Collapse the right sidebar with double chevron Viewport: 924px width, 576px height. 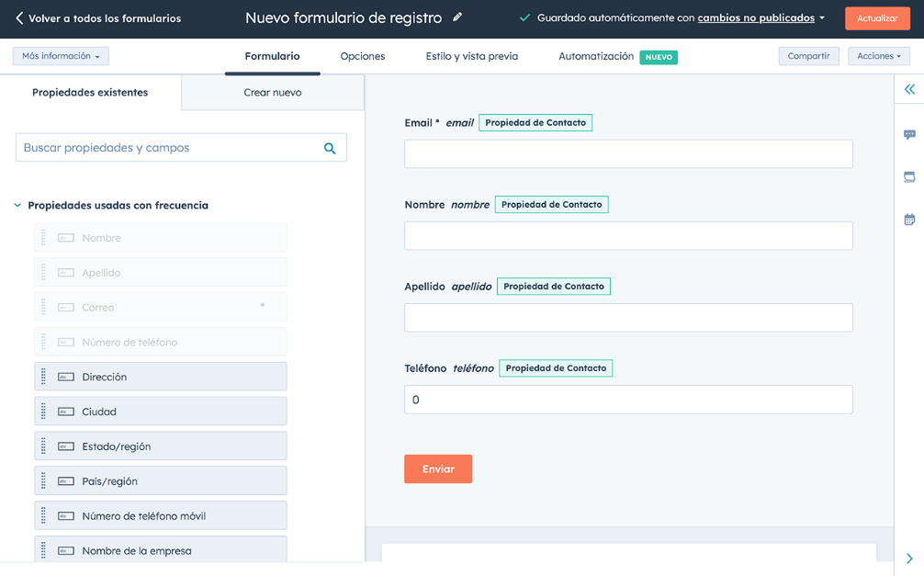tap(908, 89)
